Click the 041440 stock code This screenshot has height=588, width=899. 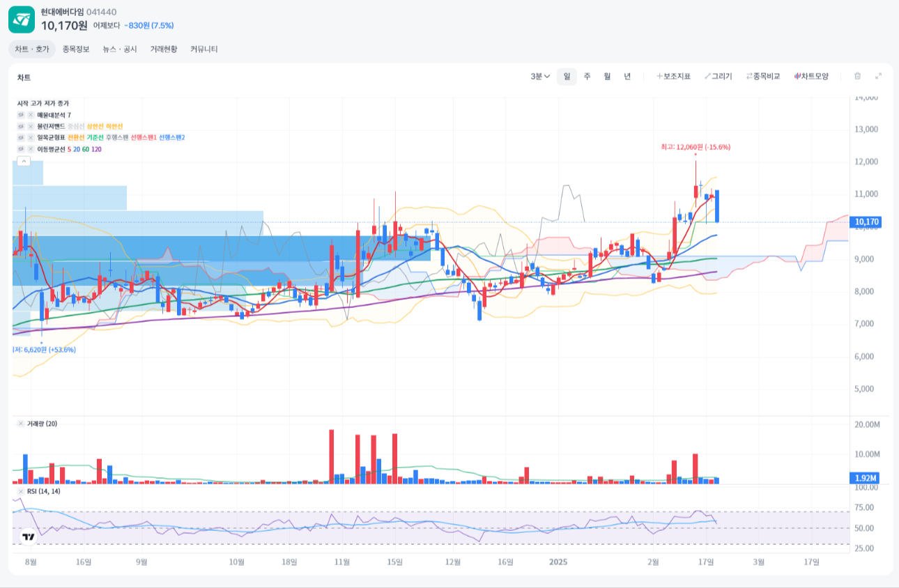click(x=101, y=12)
